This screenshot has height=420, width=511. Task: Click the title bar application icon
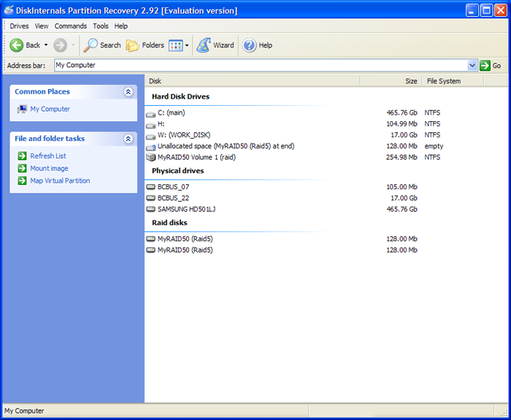click(9, 10)
